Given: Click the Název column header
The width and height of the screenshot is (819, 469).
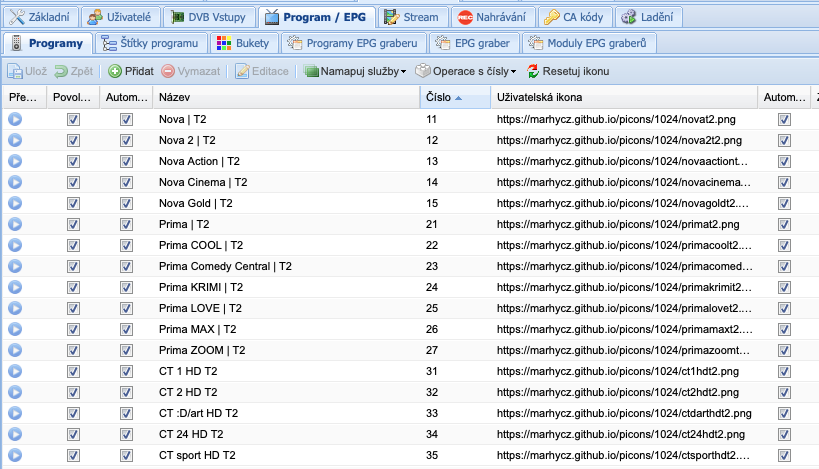Looking at the screenshot, I should (x=285, y=98).
